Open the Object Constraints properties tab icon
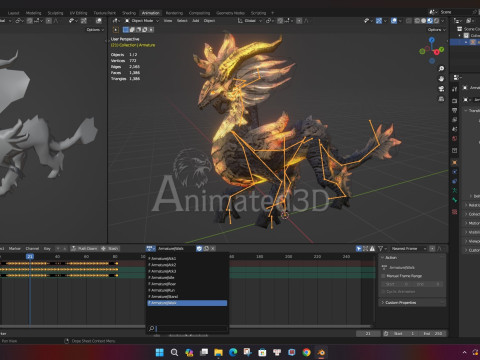The image size is (480, 360). (455, 181)
